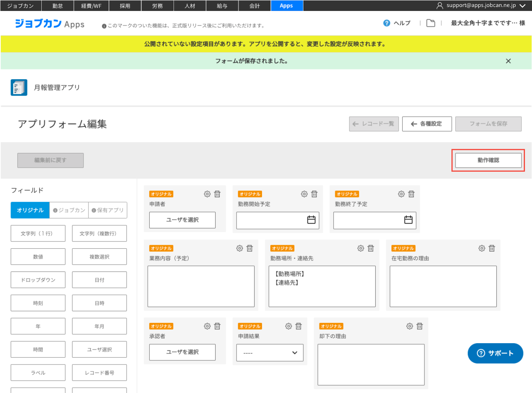Switch to the 保有アプリ field tab
Screen dimensions: 532x393
[x=108, y=210]
